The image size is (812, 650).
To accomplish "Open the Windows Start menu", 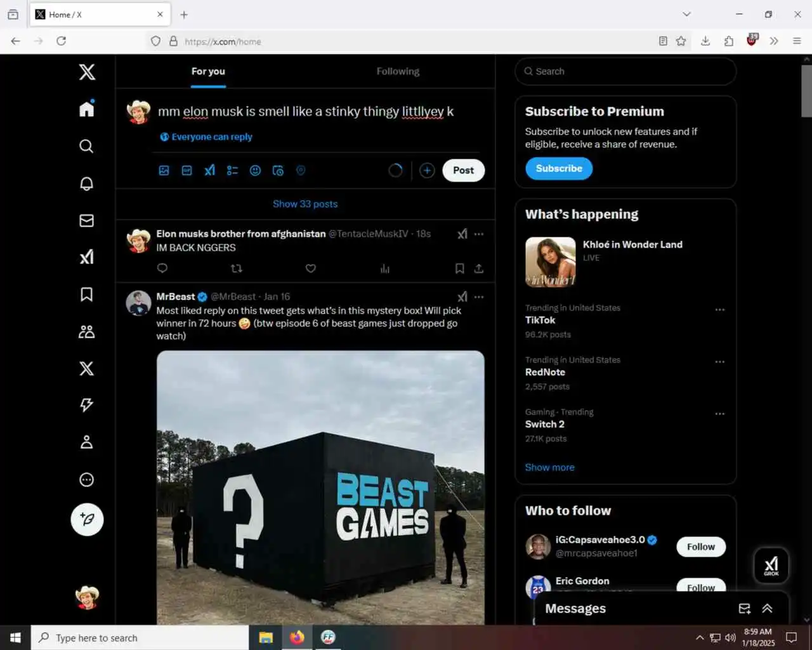I will pos(15,637).
